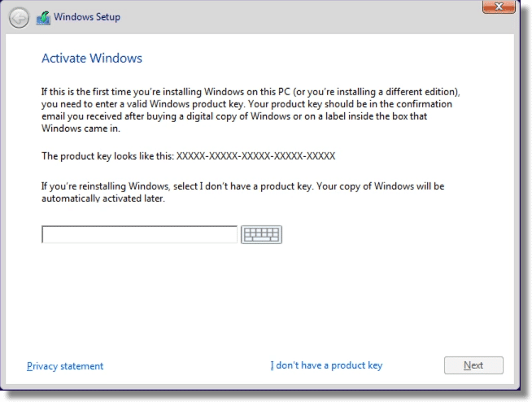The width and height of the screenshot is (532, 402).
Task: Click the Activate Windows heading
Action: pos(92,58)
